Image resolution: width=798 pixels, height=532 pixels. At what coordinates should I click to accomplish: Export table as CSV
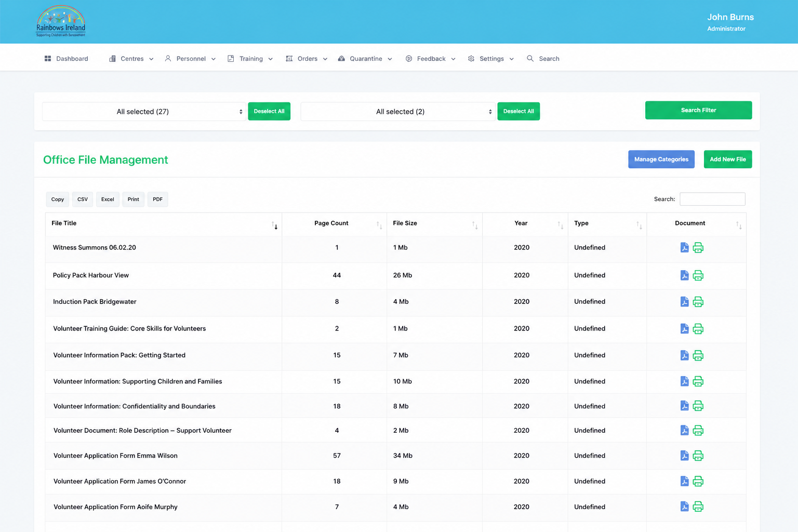83,199
